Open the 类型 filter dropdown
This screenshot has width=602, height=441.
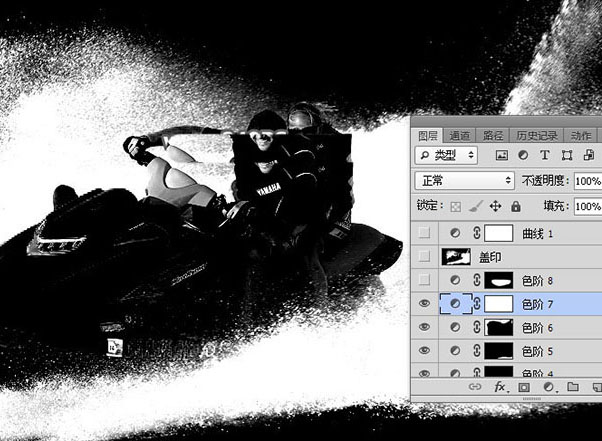(x=446, y=155)
